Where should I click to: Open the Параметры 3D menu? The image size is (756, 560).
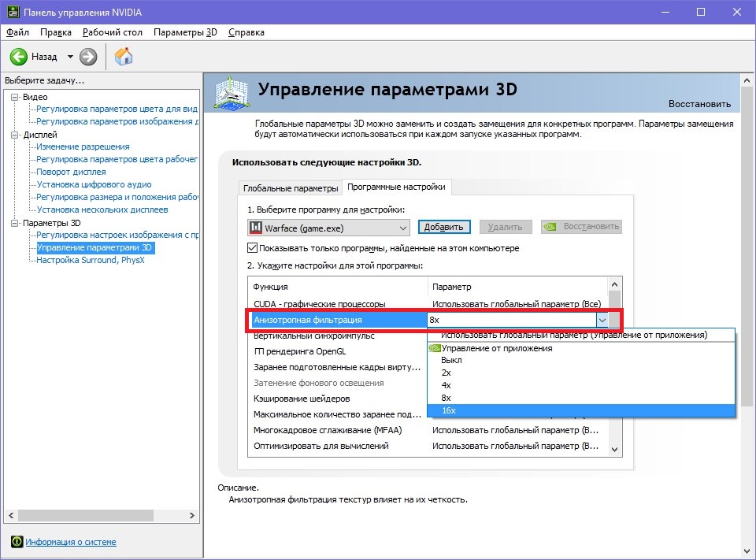click(x=185, y=32)
